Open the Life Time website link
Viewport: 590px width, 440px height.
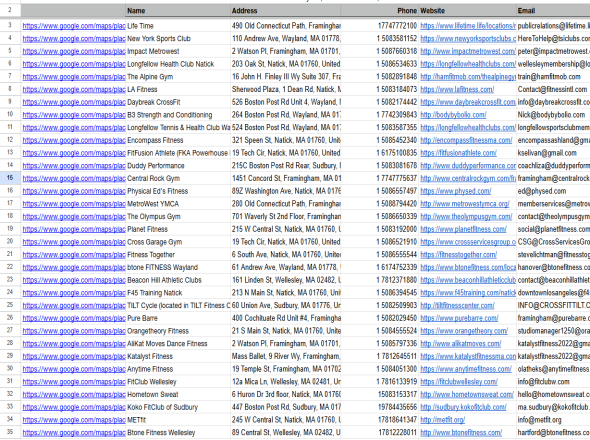click(x=468, y=26)
